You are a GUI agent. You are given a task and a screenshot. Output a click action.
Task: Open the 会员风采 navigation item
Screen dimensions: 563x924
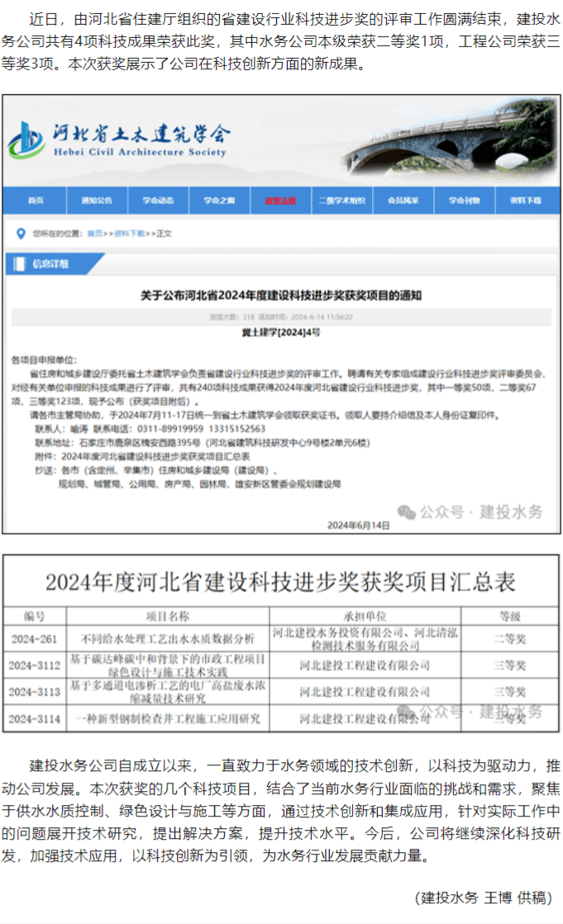pos(402,201)
